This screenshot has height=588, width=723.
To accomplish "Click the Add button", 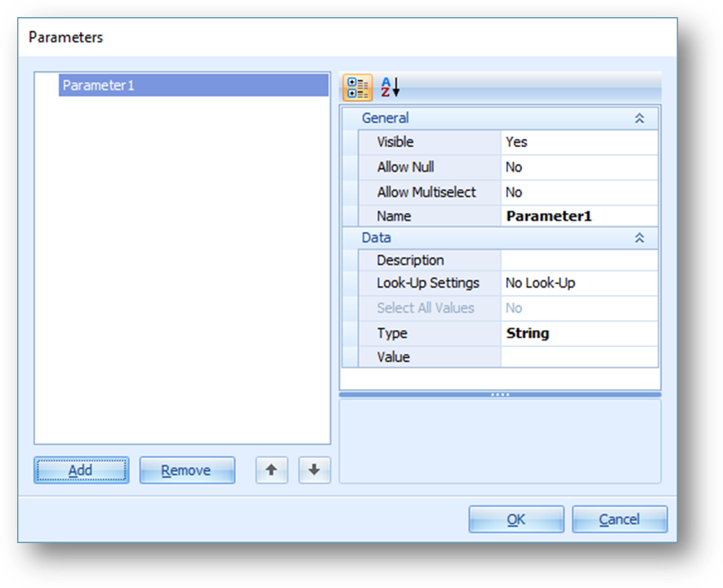I will click(81, 470).
